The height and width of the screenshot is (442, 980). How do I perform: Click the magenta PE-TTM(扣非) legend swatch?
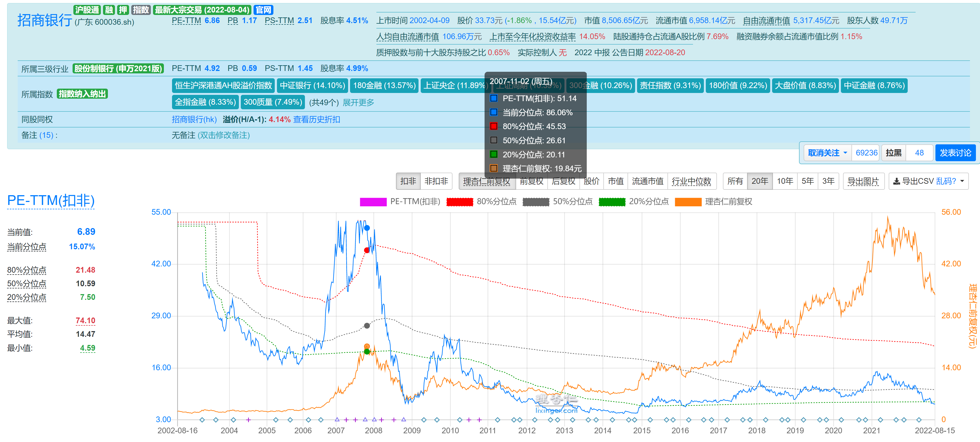pos(373,202)
